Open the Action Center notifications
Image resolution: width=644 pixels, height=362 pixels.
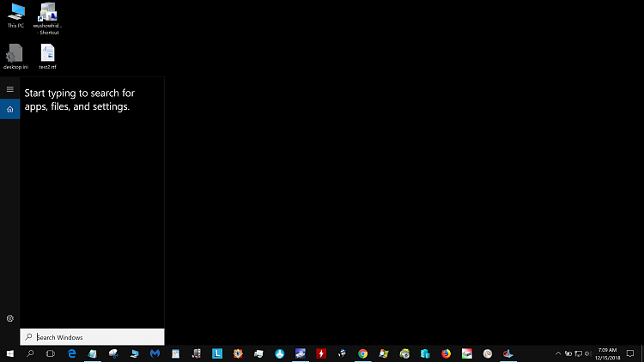coord(630,353)
